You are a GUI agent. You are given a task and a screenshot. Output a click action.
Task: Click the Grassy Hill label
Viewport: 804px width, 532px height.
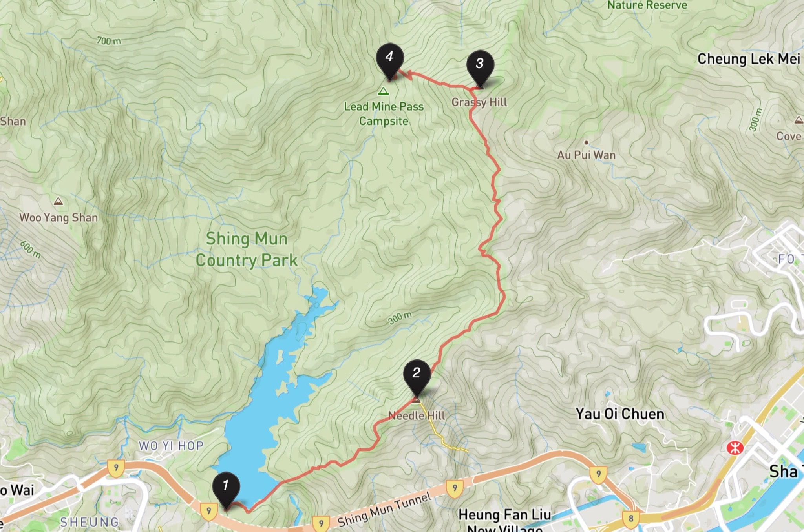pos(479,102)
